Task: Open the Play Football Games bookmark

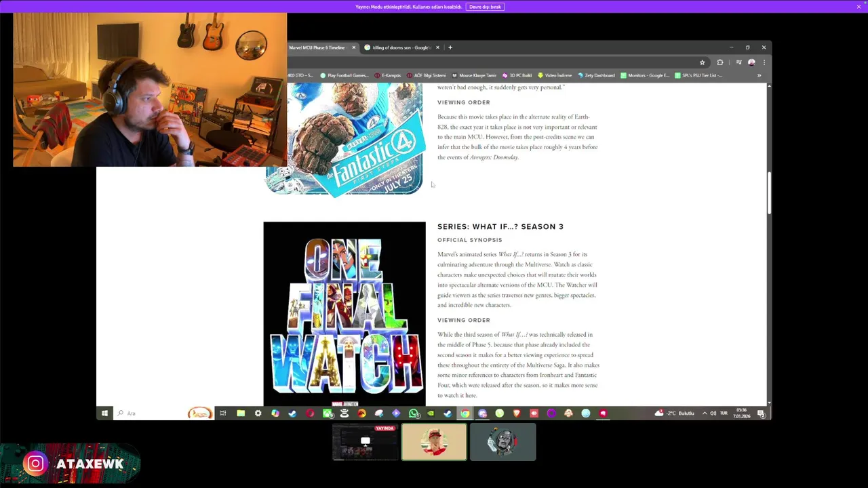Action: (x=344, y=75)
